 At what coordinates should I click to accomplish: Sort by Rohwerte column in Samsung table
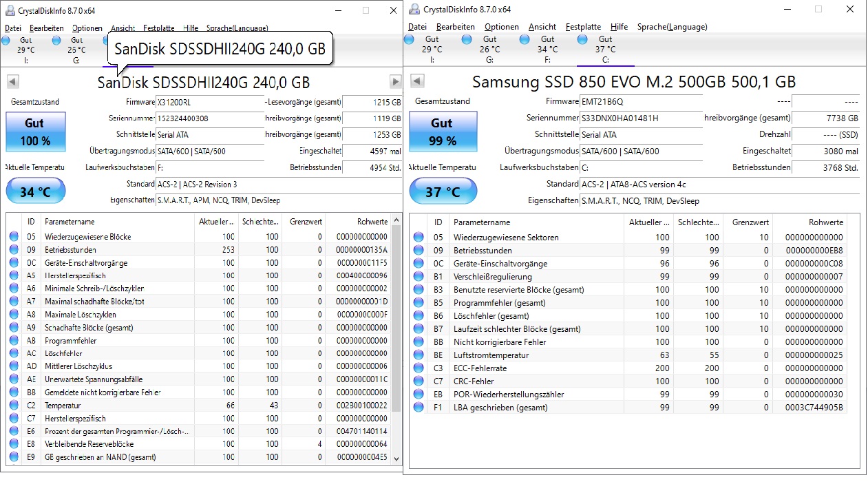click(x=810, y=222)
